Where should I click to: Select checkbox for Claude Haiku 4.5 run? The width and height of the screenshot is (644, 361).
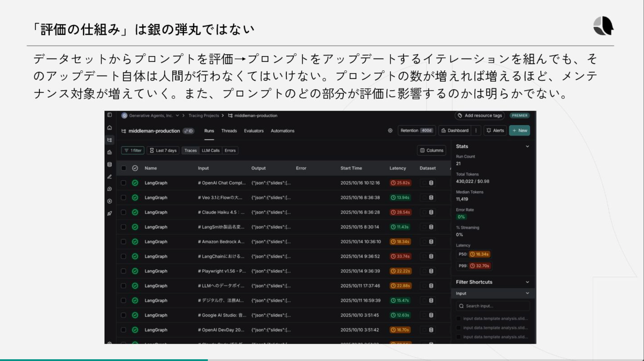[x=124, y=212]
